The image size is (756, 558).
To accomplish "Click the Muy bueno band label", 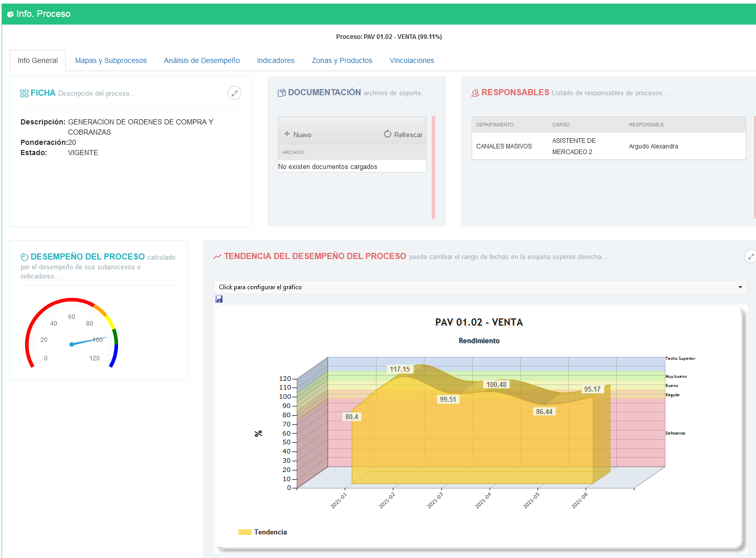I will tap(676, 376).
